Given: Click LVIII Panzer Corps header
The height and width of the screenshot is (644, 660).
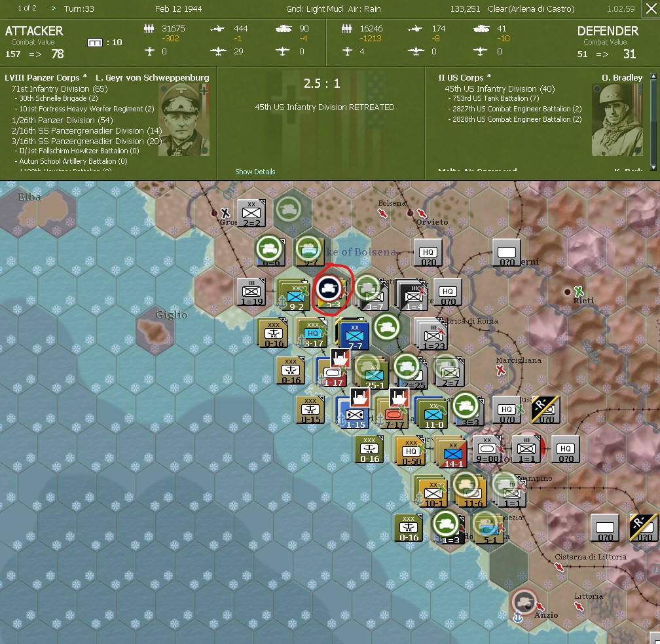Looking at the screenshot, I should point(45,77).
